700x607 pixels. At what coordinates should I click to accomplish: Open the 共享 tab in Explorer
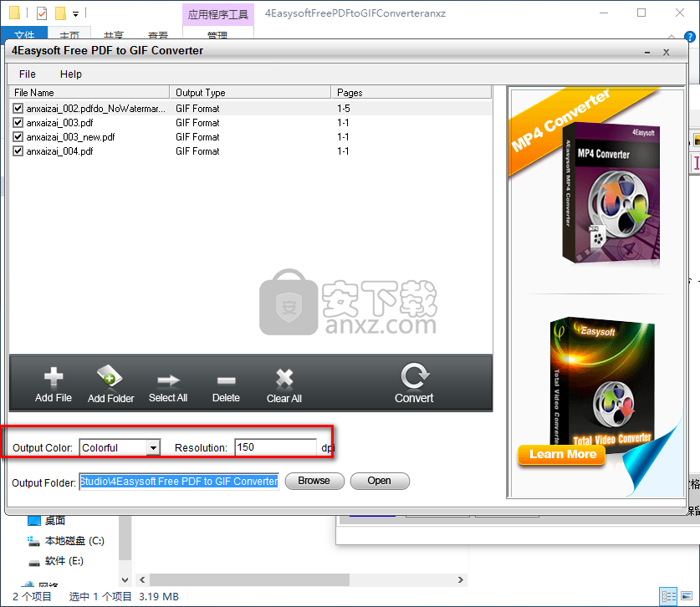[114, 33]
